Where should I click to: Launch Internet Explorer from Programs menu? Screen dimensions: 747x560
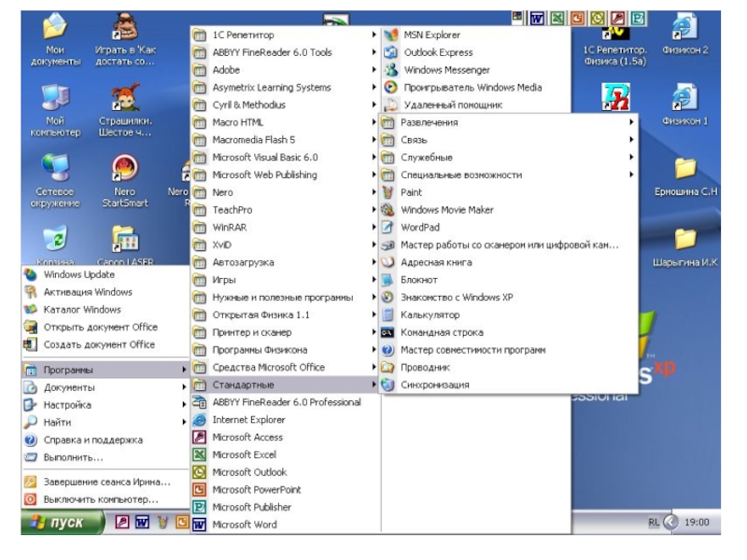click(x=199, y=420)
